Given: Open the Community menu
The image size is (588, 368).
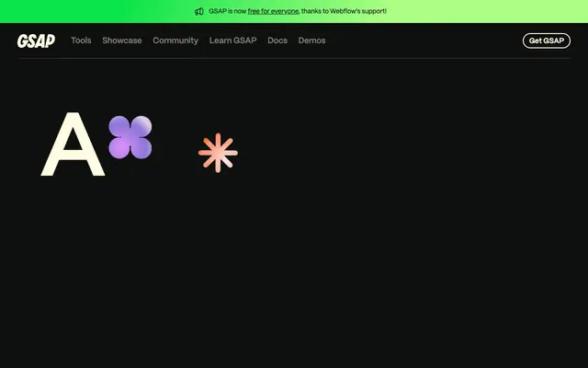Looking at the screenshot, I should [x=175, y=40].
